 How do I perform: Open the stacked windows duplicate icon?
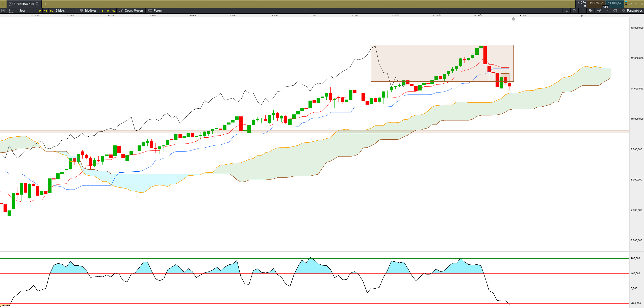pos(599,11)
